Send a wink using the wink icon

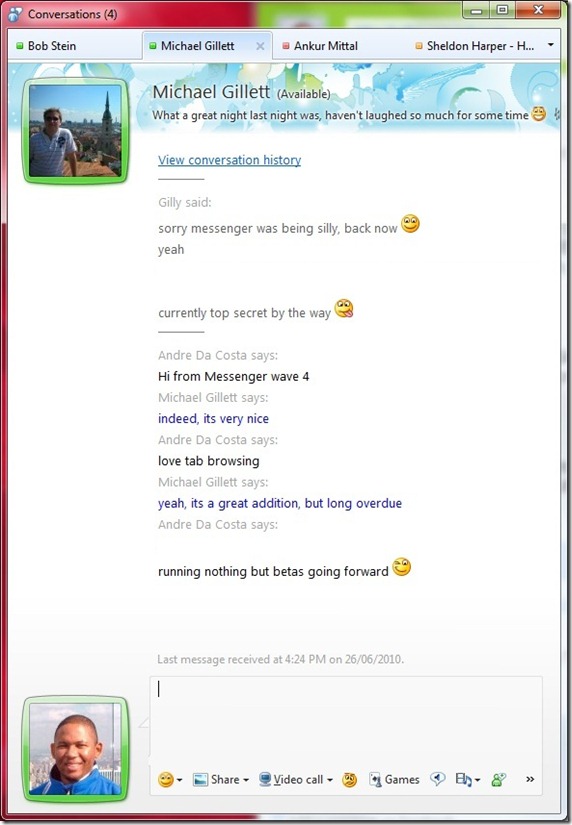[349, 779]
